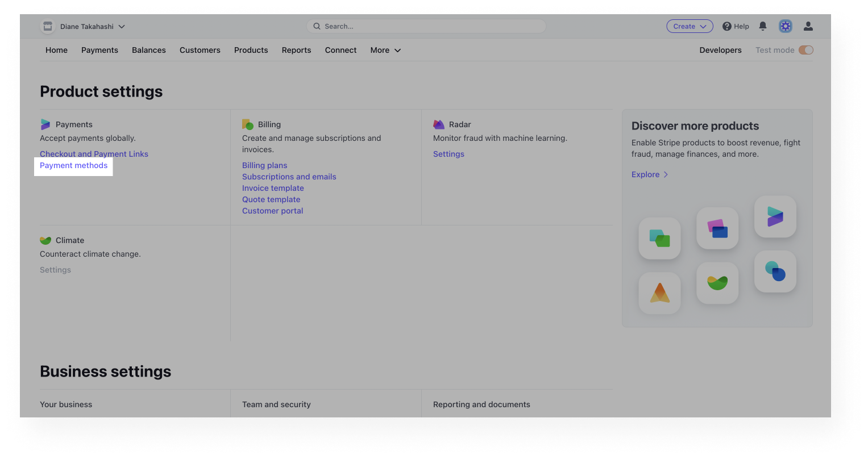Screen dimensions: 868x460
Task: Click the Search field
Action: click(426, 26)
